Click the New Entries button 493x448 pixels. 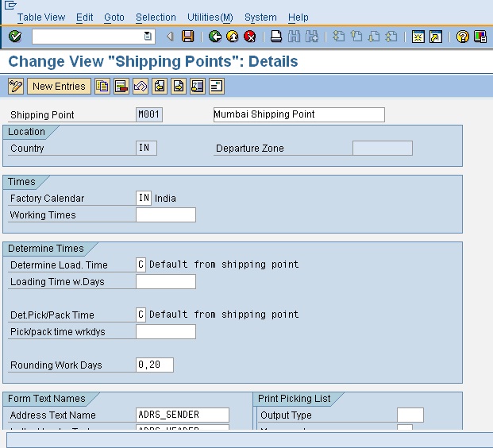pos(59,87)
